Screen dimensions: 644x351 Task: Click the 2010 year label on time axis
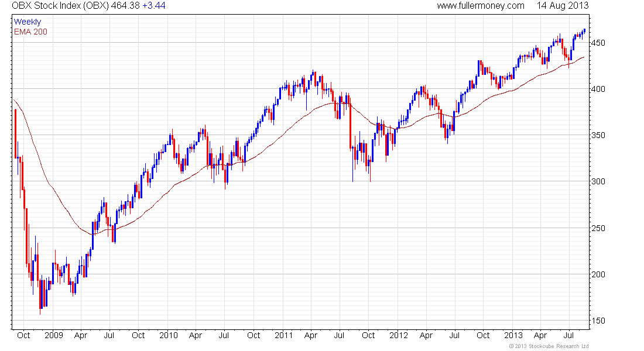pos(169,335)
